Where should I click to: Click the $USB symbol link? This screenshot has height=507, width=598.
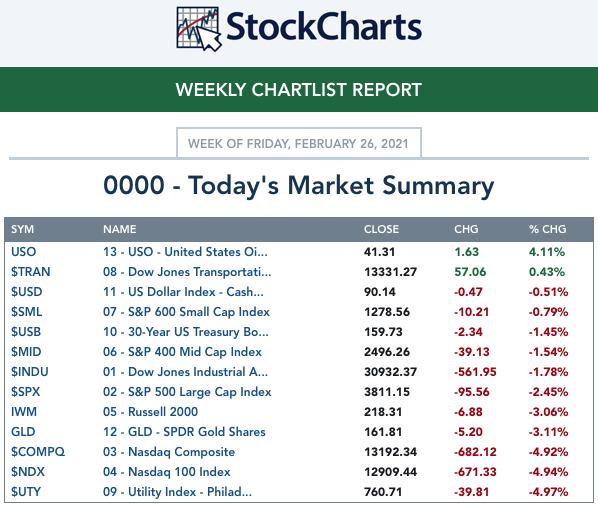point(26,332)
